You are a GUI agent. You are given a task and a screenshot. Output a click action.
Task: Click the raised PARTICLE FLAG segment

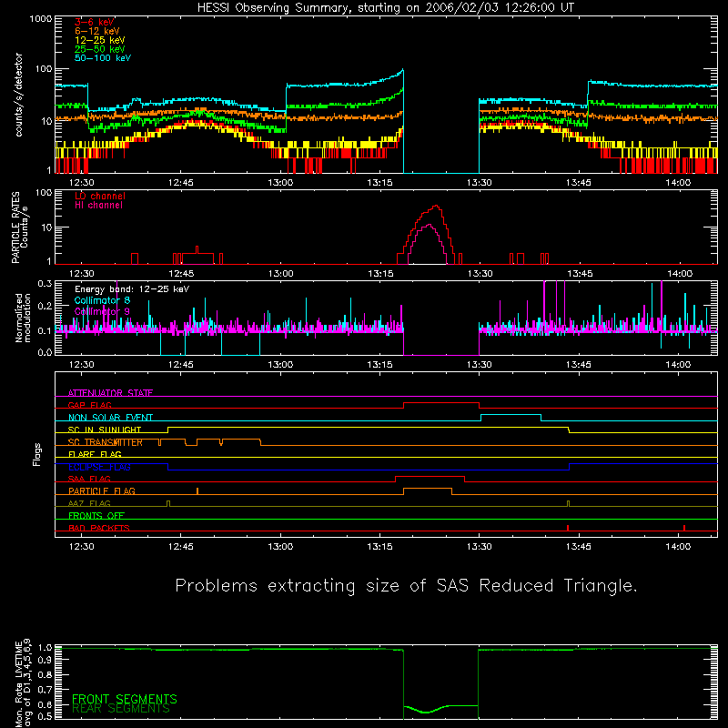(x=428, y=489)
